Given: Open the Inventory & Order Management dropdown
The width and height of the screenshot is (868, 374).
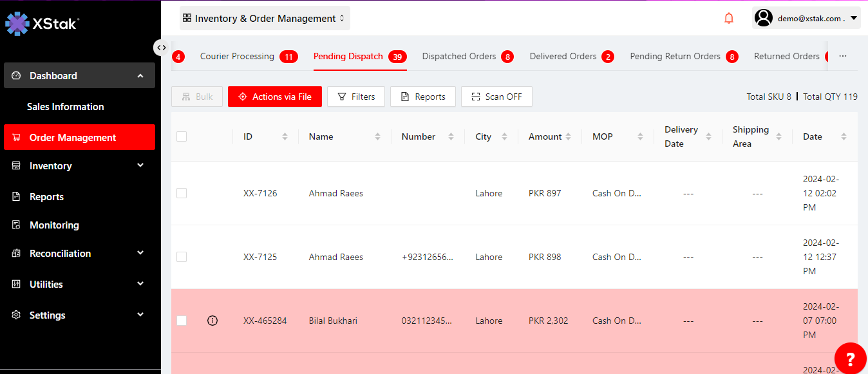Looking at the screenshot, I should [265, 19].
